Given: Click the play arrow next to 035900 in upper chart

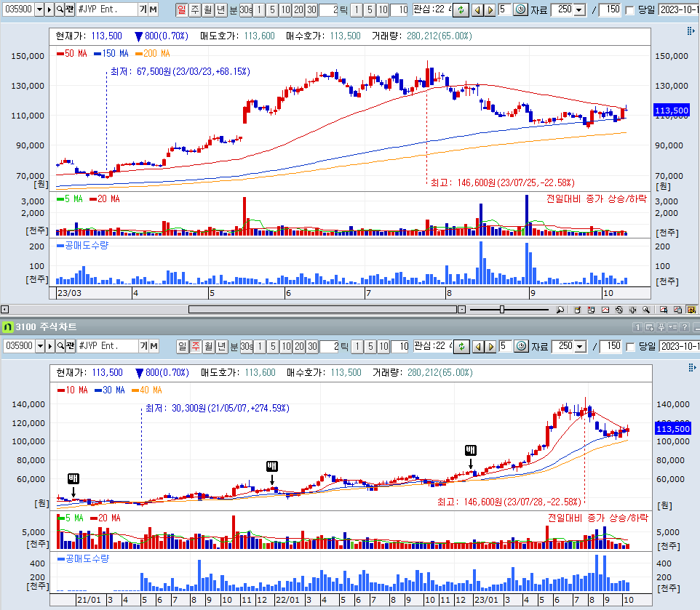Looking at the screenshot, I should click(x=49, y=9).
